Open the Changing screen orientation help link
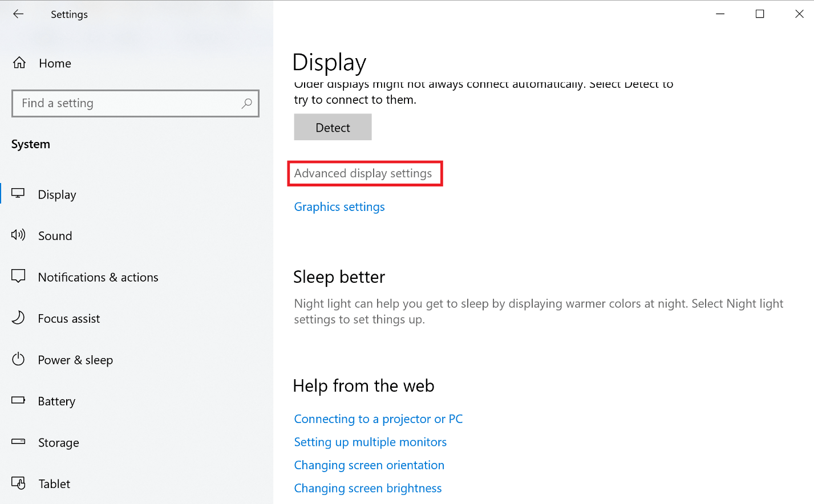Viewport: 814px width, 504px height. (x=368, y=465)
